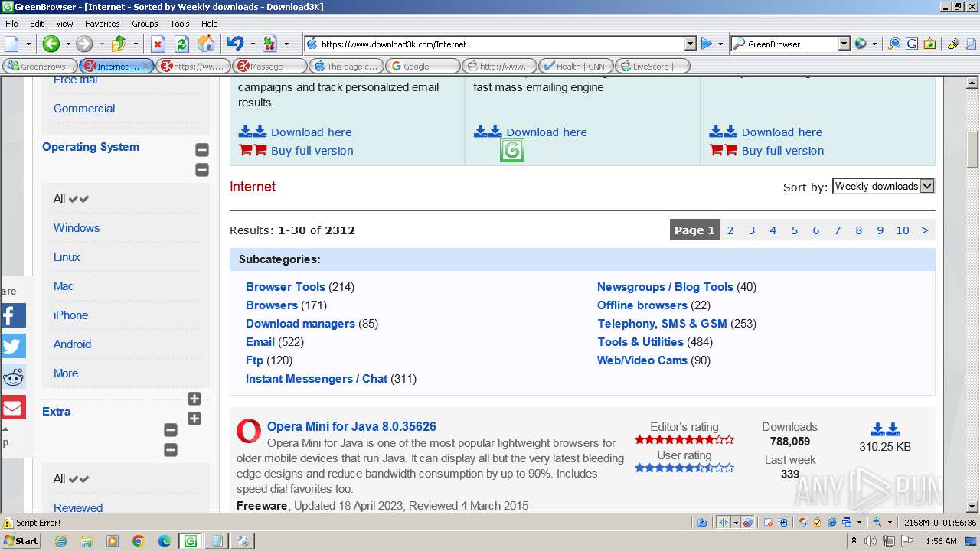Click the next page arrow in pagination
The image size is (980, 551).
[925, 230]
